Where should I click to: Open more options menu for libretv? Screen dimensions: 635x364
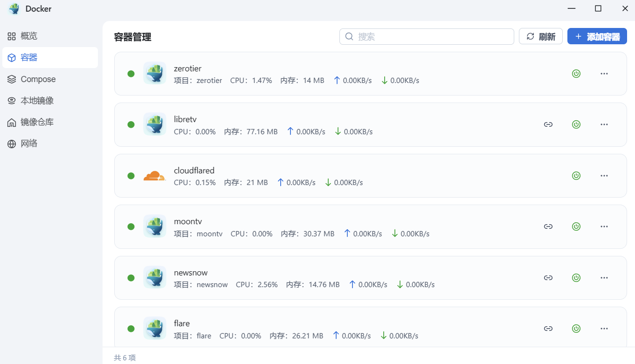[x=604, y=124]
